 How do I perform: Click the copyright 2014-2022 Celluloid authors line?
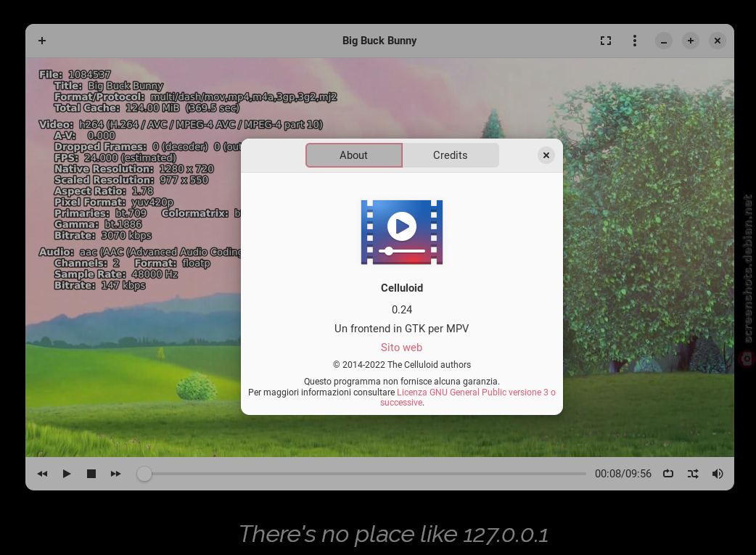pyautogui.click(x=402, y=364)
